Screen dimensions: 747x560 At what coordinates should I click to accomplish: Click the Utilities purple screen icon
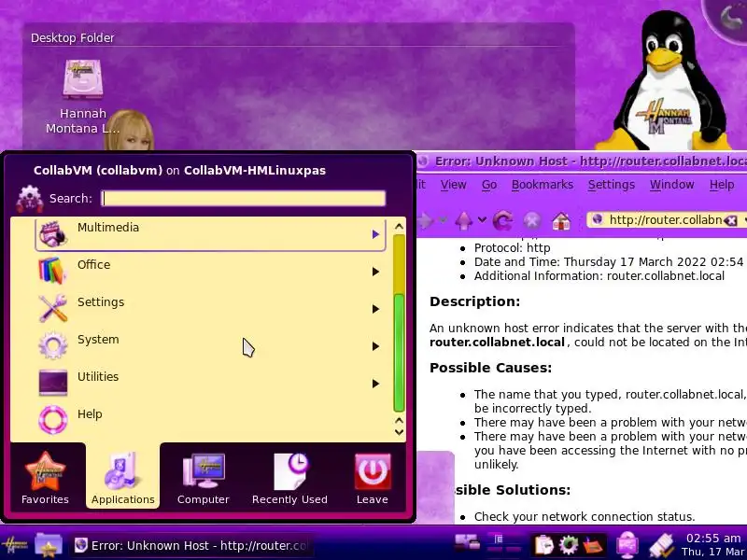click(x=52, y=383)
